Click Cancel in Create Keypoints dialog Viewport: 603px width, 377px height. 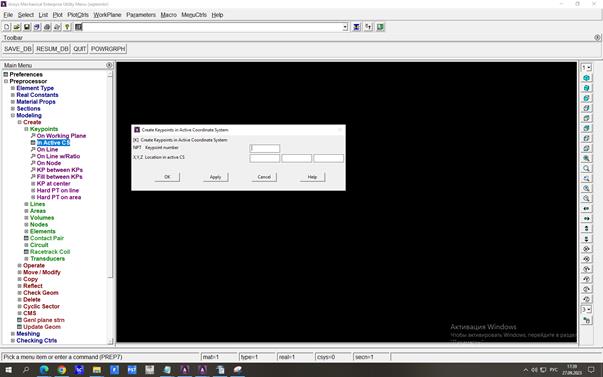264,177
